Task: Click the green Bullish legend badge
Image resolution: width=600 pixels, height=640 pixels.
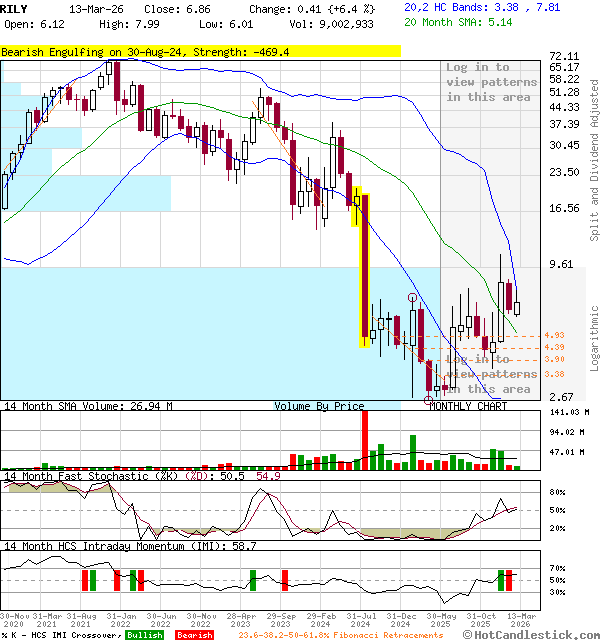Action: [144, 634]
